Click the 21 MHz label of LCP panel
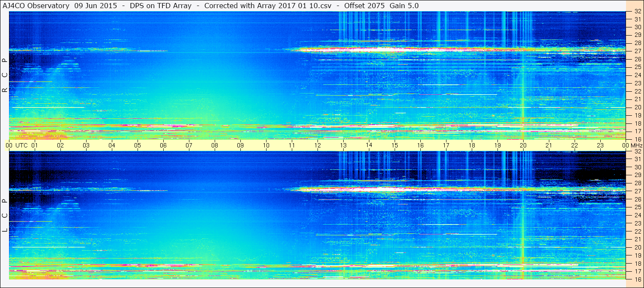 637,239
